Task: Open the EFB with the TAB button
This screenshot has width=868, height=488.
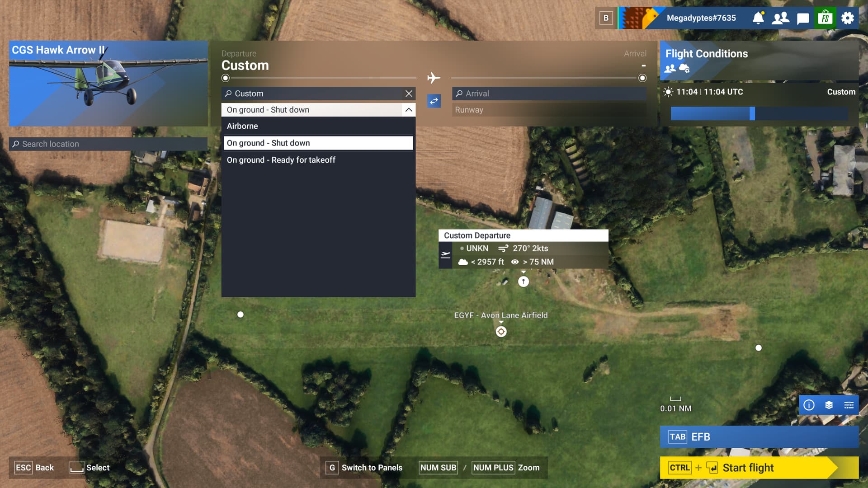Action: [x=759, y=437]
